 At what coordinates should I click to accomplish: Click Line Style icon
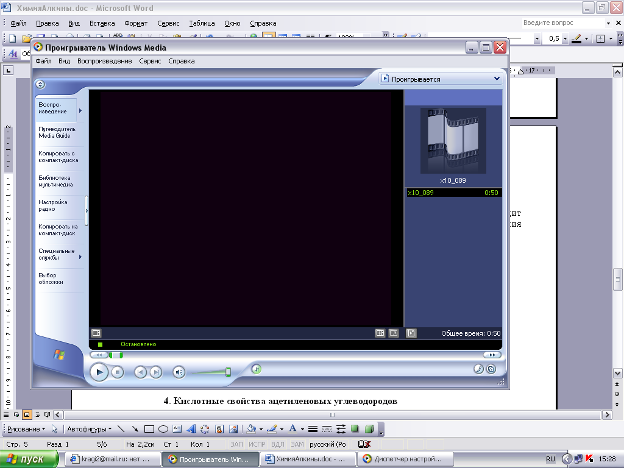tap(313, 429)
